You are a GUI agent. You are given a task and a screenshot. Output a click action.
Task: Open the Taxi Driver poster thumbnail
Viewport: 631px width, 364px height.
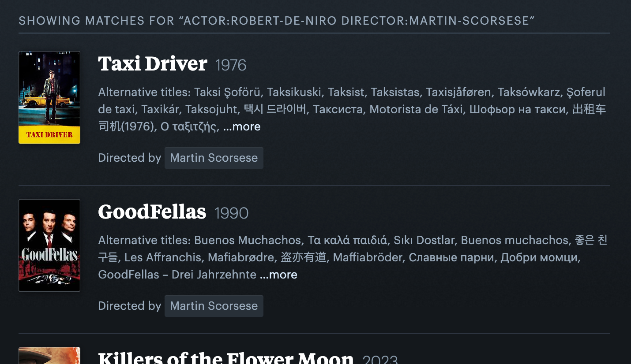coord(49,97)
